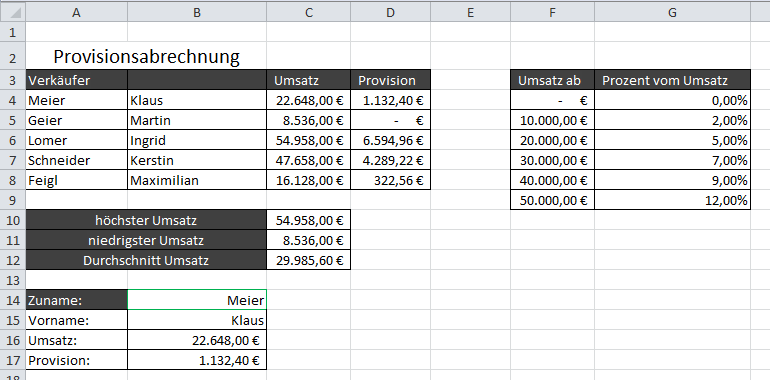Screen dimensions: 770x380
Task: Click the Durchschnitt Umsatz label cell
Action: [x=146, y=260]
